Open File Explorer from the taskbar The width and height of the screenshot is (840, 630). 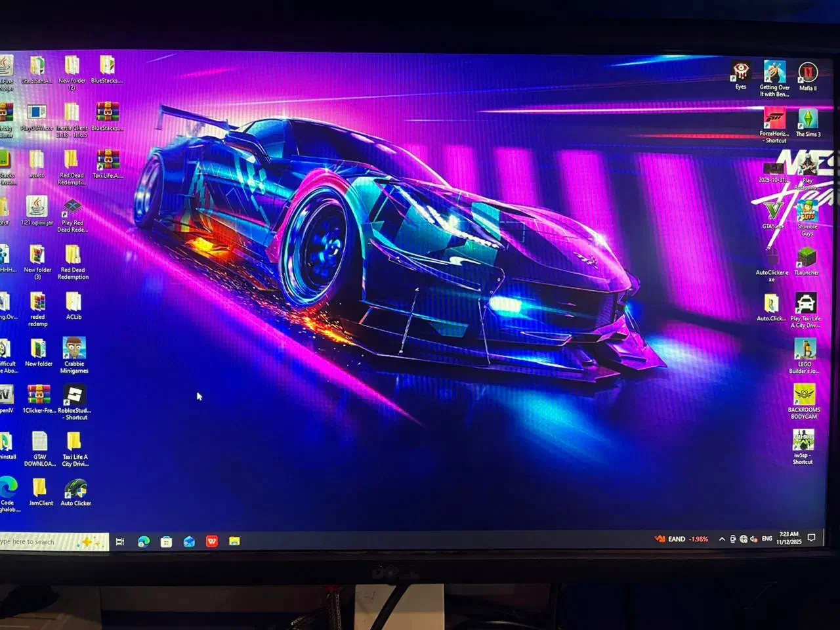pyautogui.click(x=234, y=541)
